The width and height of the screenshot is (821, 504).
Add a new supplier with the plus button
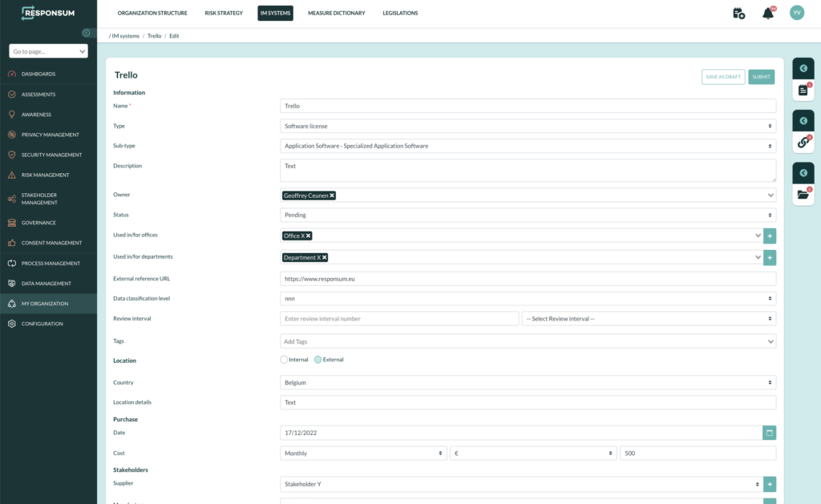click(770, 484)
